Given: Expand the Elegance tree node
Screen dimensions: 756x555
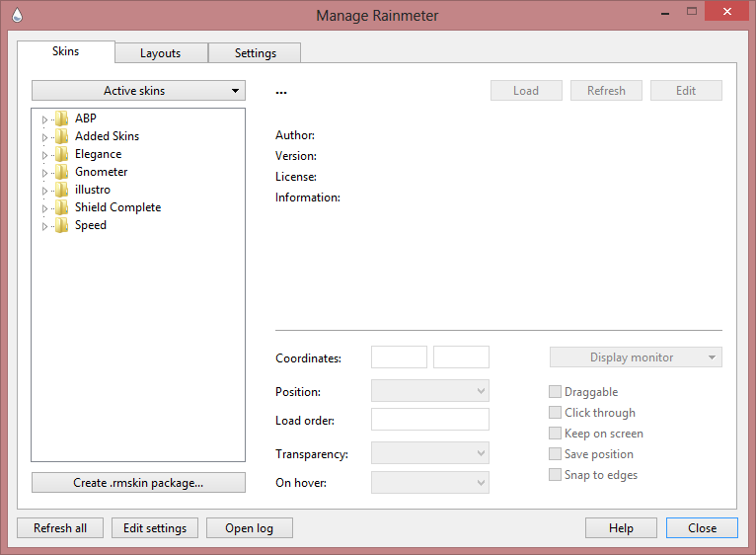Looking at the screenshot, I should coord(44,155).
